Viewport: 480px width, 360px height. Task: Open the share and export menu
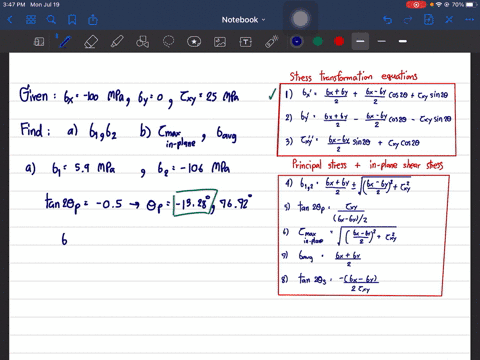(93, 20)
